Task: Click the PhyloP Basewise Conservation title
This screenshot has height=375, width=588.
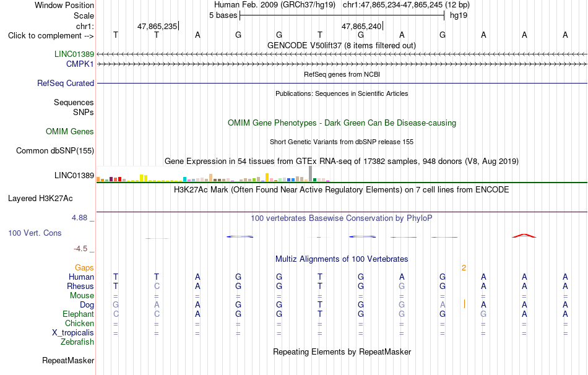Action: pyautogui.click(x=341, y=218)
